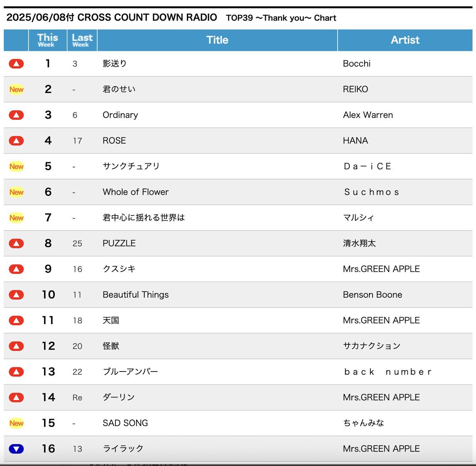Click the artist name Da-iCE
The image size is (476, 466).
click(368, 166)
